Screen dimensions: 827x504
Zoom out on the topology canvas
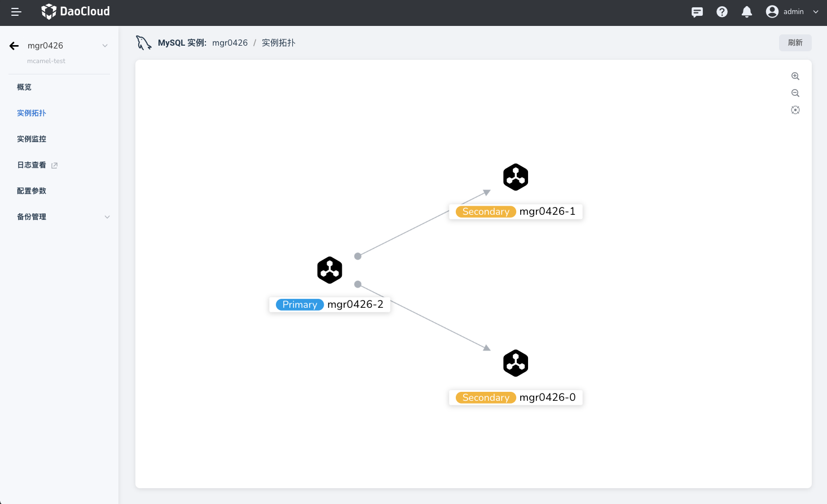[795, 93]
